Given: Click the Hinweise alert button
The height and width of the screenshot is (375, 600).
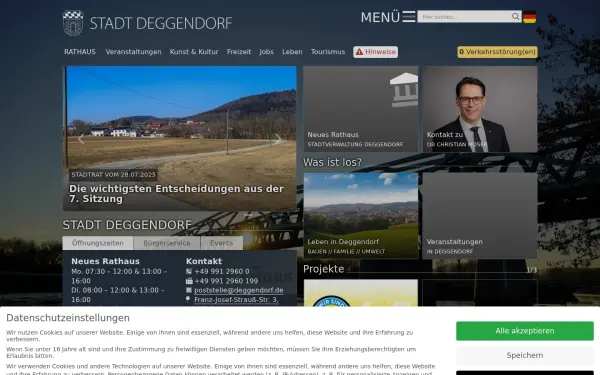Looking at the screenshot, I should (375, 52).
